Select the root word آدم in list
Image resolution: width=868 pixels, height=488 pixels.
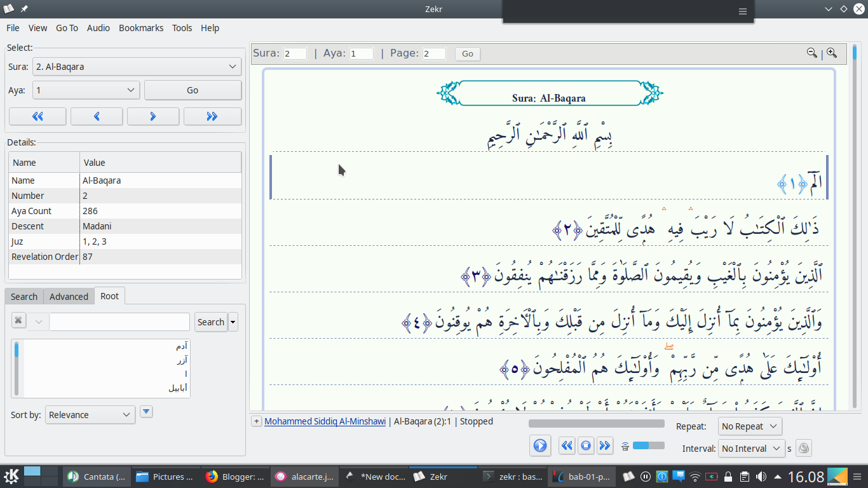[x=182, y=346]
